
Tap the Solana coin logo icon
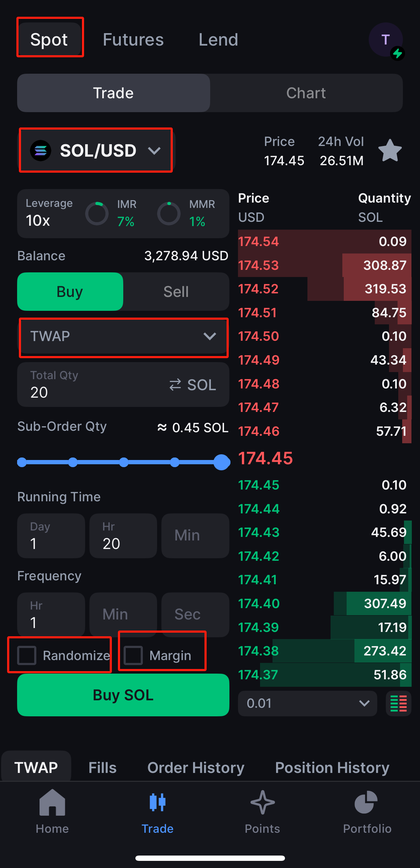coord(41,151)
